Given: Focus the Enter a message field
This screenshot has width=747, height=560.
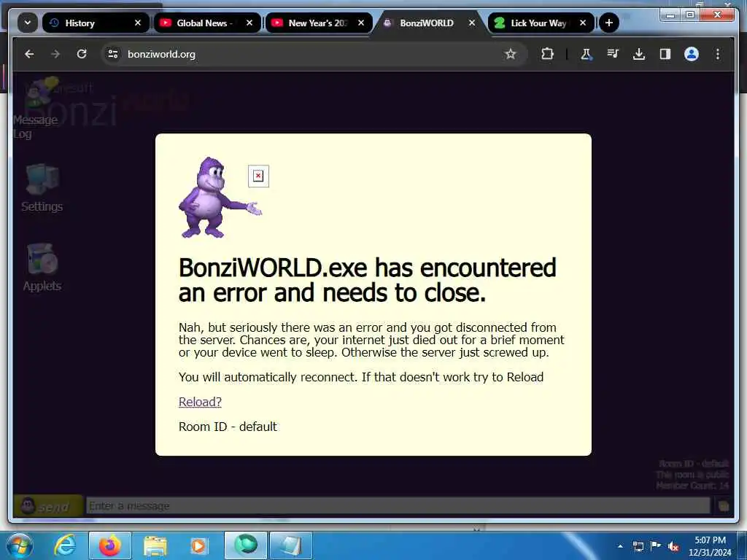Looking at the screenshot, I should (x=398, y=506).
